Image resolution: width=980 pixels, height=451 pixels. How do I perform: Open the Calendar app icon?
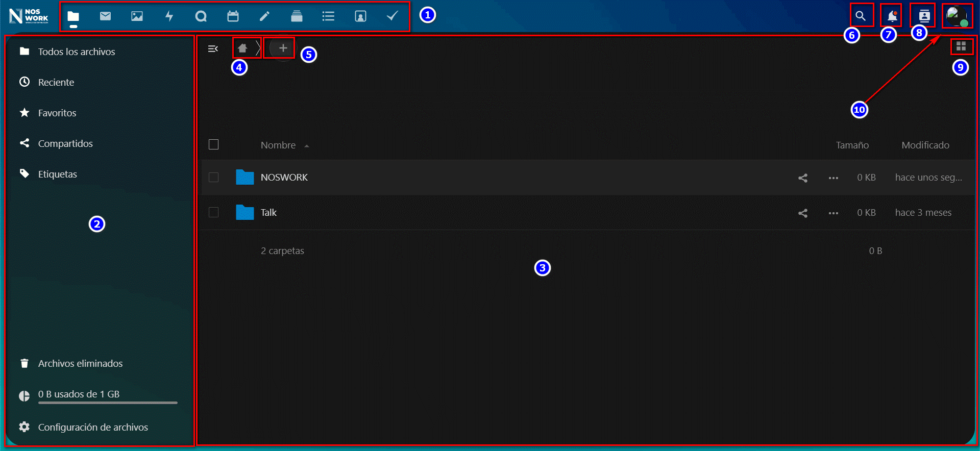click(x=233, y=16)
